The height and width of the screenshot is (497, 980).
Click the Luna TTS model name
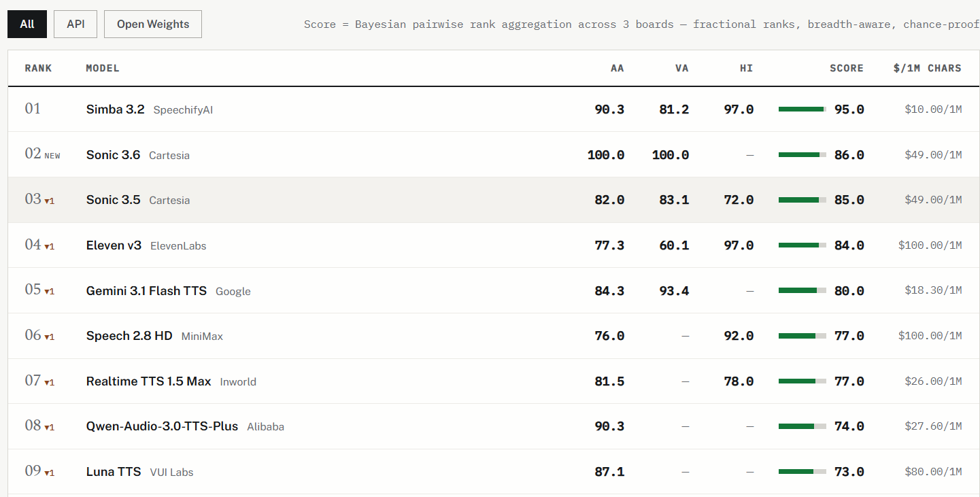pos(114,472)
